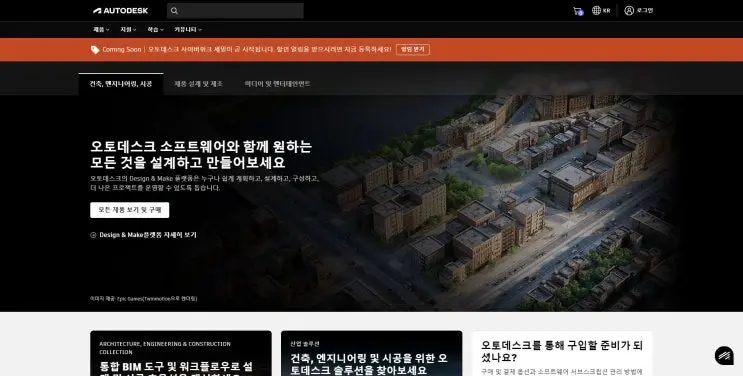Click the hero headline 오토데스크 소프트웨어와 함께
743x376 pixels.
point(201,154)
